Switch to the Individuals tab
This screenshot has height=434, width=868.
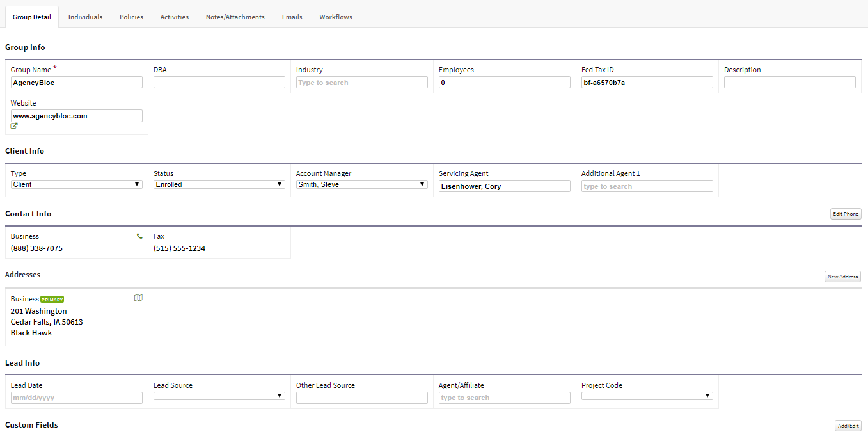click(85, 17)
